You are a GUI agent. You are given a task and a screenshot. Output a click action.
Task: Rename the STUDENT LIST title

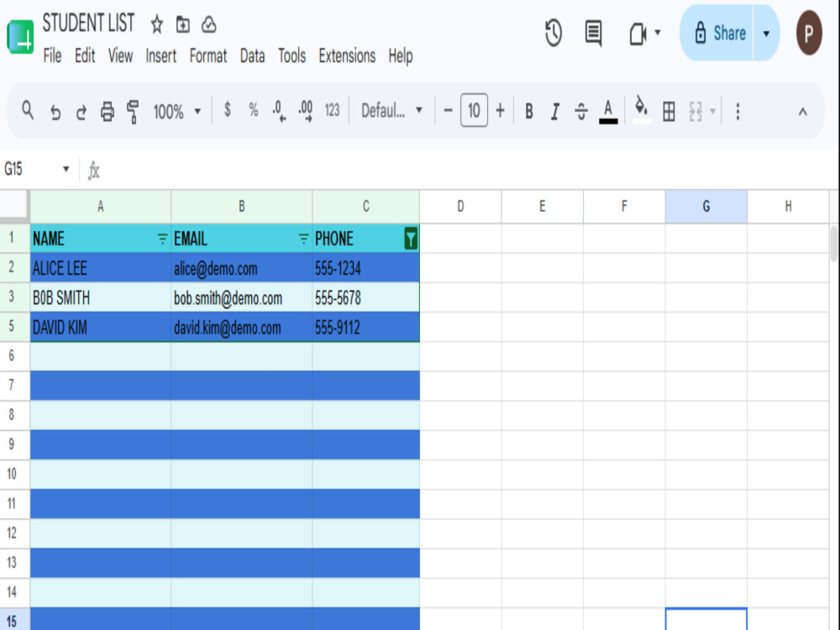(x=88, y=23)
